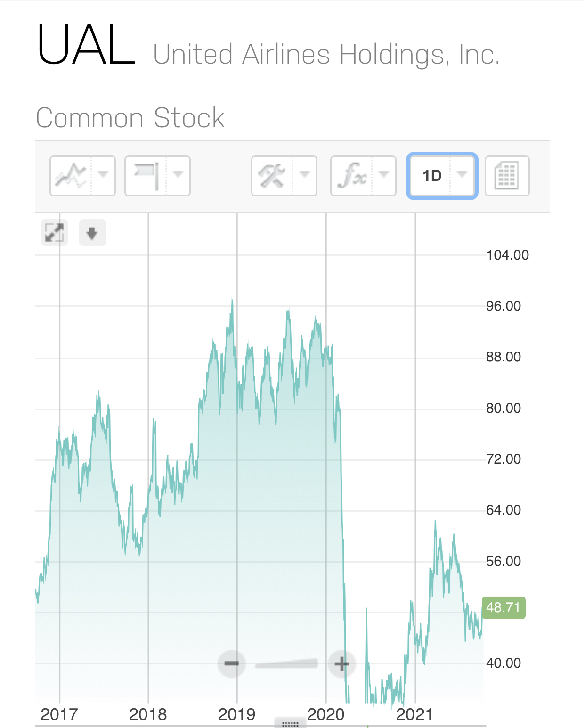
Task: Select the drawing tools icon
Action: pos(273,176)
